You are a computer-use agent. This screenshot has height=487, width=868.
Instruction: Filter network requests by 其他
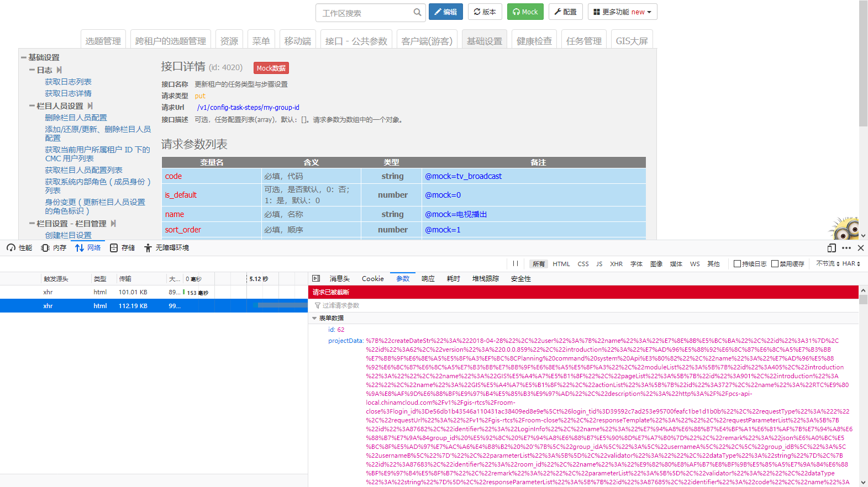(714, 264)
